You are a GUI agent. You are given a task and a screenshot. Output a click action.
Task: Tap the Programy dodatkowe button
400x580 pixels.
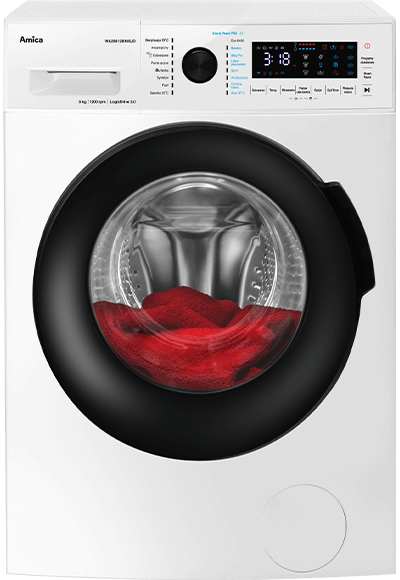point(367,60)
